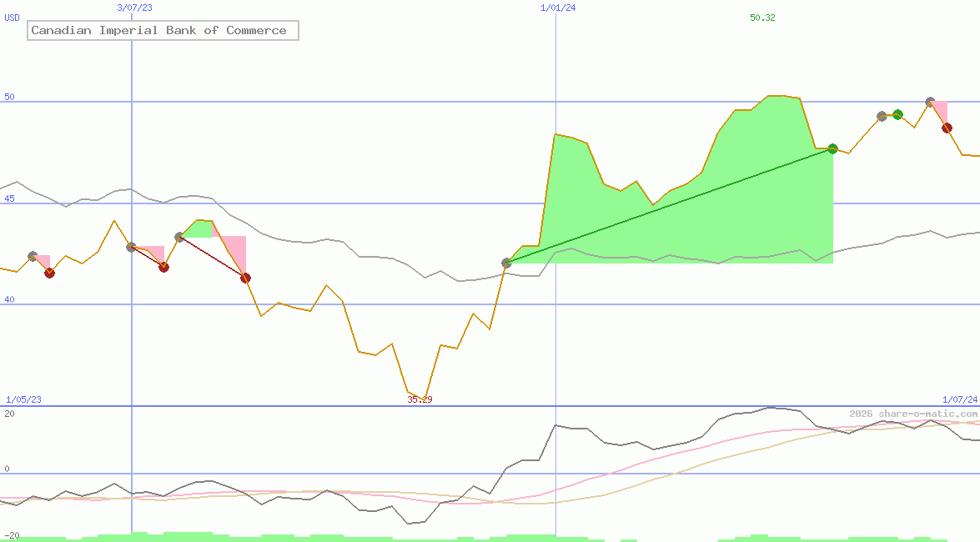Click the USD currency label
The height and width of the screenshot is (542, 980).
(12, 18)
